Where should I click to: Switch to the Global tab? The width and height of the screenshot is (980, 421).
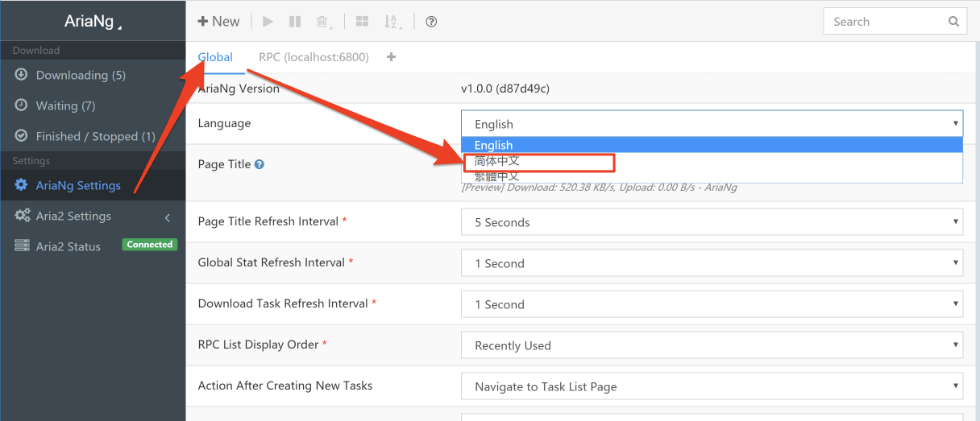(215, 57)
